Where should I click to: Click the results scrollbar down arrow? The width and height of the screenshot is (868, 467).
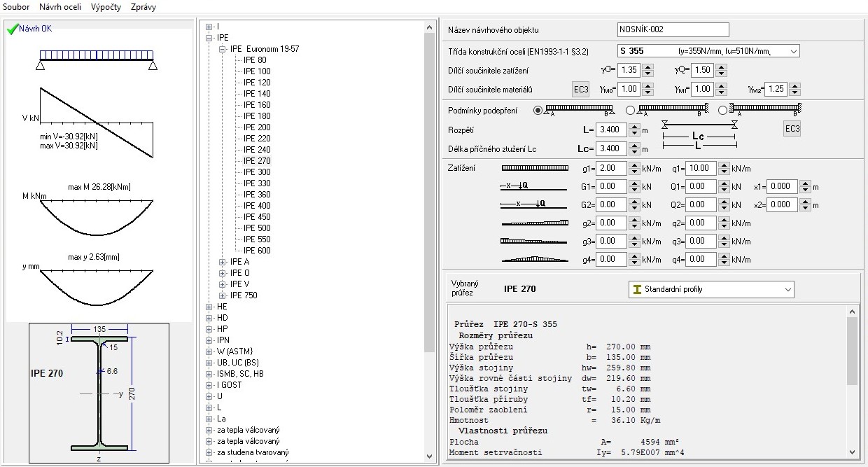coord(852,453)
